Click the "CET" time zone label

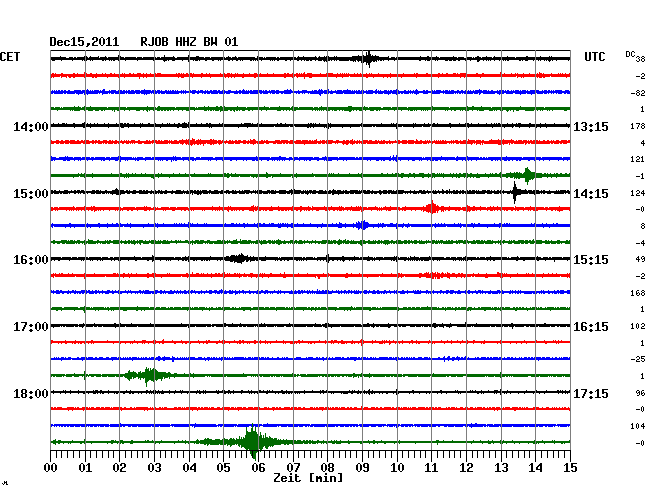[10, 57]
